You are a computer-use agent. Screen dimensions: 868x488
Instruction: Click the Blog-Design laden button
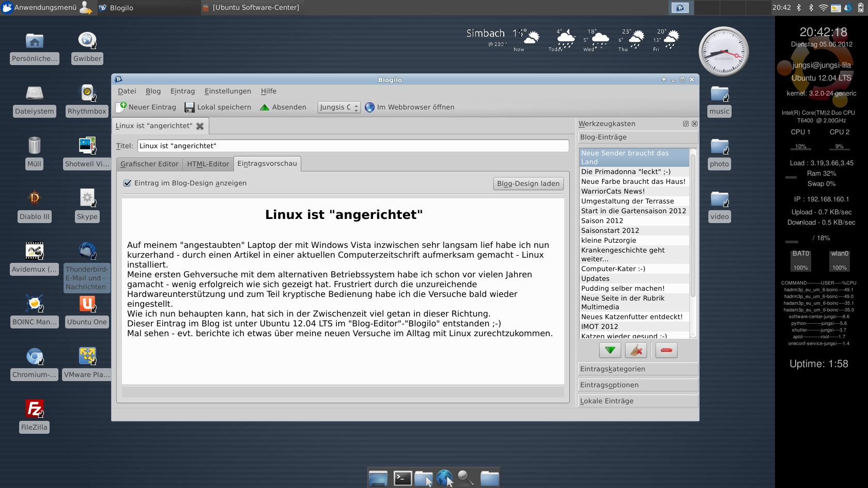528,184
